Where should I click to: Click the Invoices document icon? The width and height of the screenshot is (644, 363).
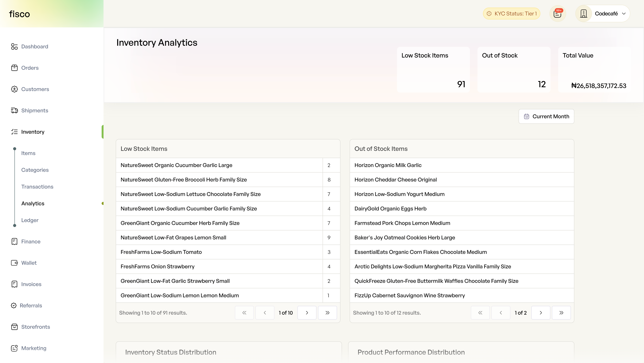pyautogui.click(x=14, y=284)
